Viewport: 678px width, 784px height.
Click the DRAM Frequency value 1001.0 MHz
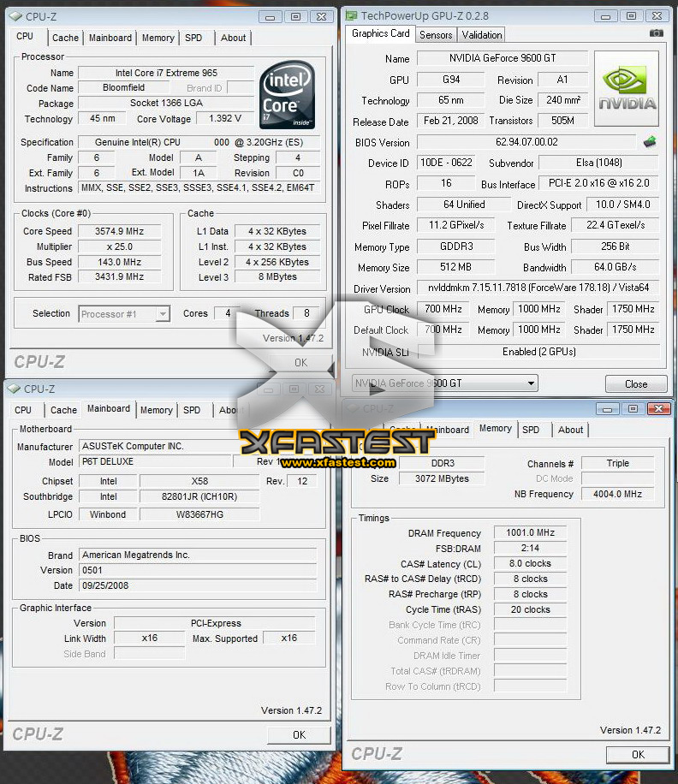pyautogui.click(x=530, y=532)
